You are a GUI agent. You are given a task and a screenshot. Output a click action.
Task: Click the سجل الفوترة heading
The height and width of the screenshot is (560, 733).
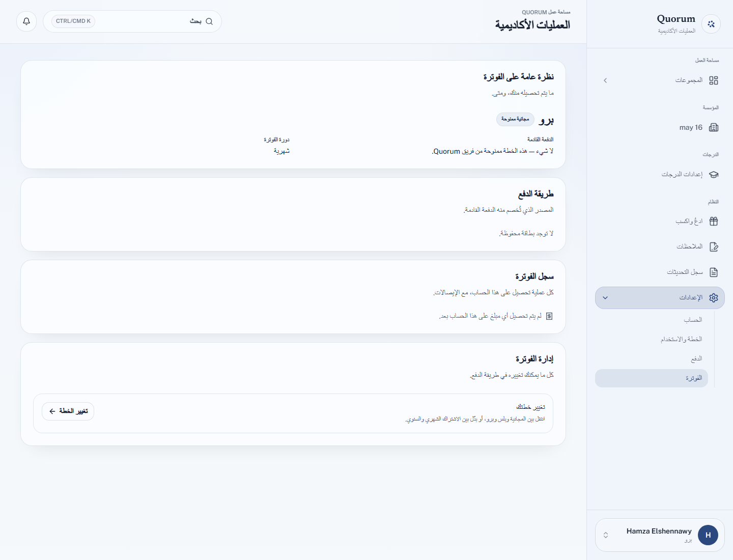(x=534, y=276)
